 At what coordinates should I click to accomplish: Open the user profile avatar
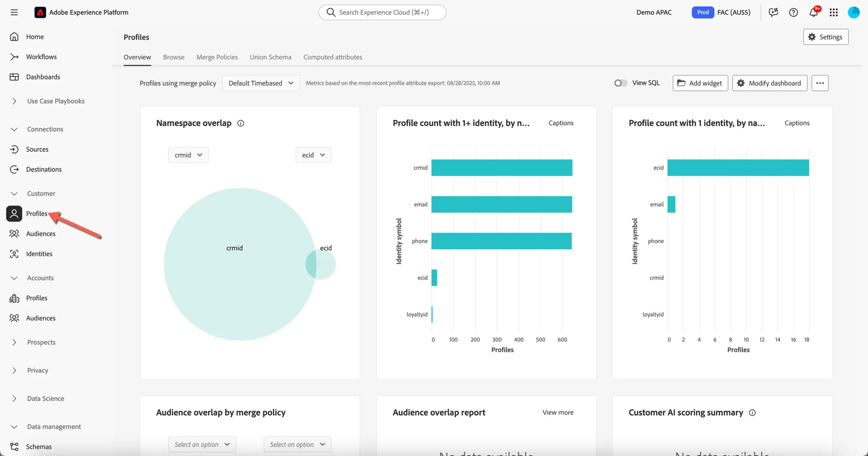pos(854,12)
